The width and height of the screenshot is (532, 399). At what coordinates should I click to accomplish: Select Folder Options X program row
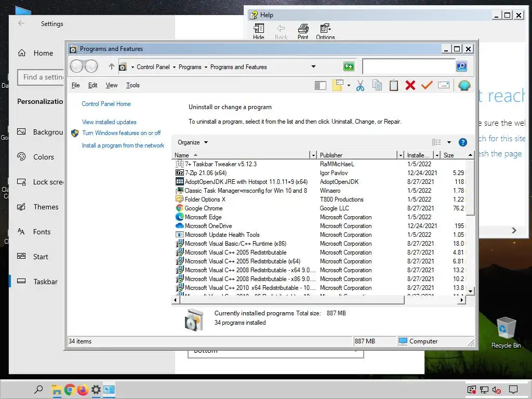pos(320,199)
